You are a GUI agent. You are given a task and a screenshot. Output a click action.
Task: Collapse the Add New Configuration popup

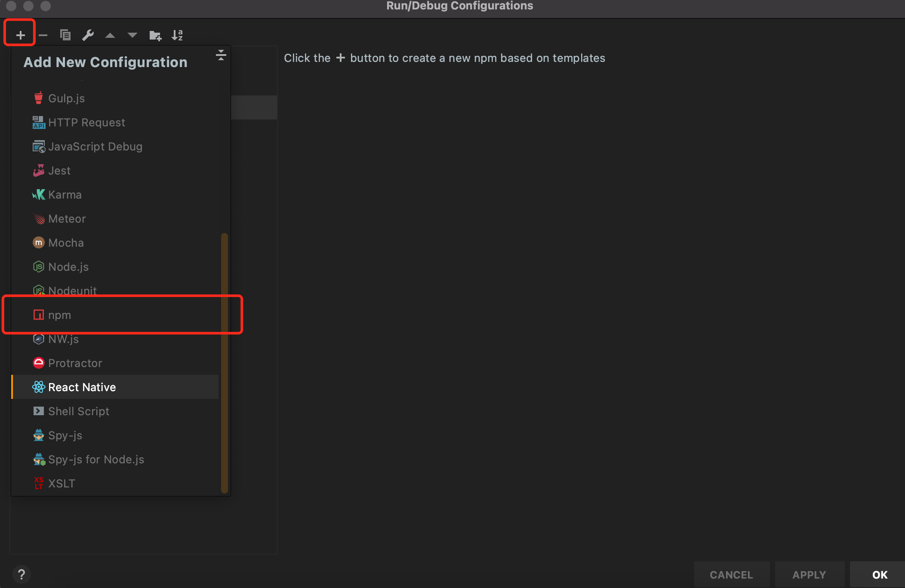click(221, 55)
